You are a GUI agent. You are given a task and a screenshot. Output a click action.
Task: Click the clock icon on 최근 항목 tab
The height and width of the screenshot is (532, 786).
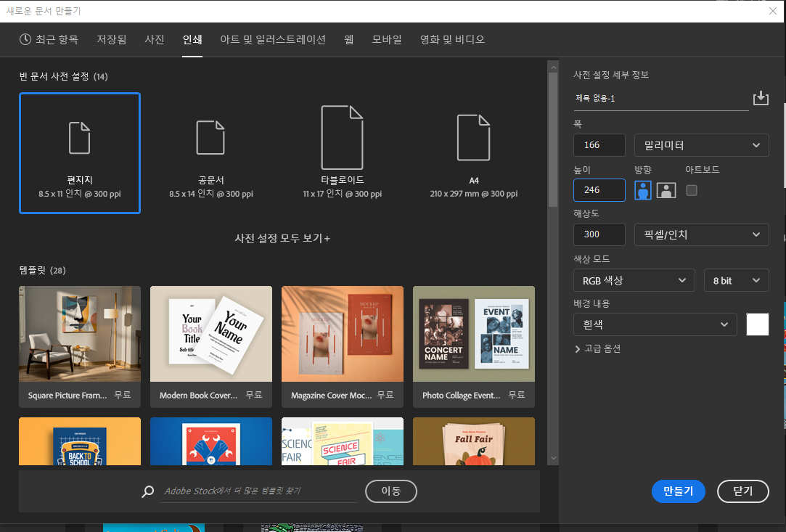(x=25, y=39)
